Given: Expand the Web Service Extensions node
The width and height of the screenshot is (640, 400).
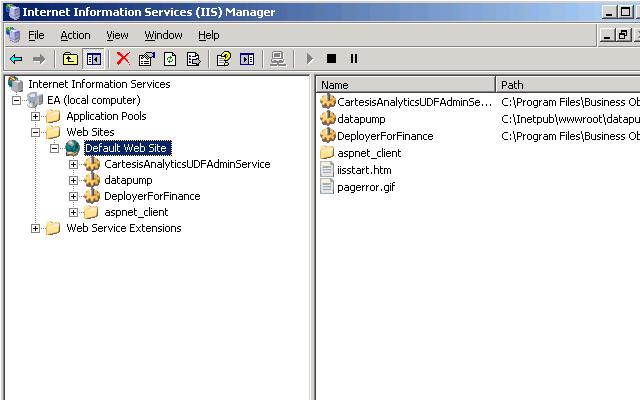Looking at the screenshot, I should [36, 228].
